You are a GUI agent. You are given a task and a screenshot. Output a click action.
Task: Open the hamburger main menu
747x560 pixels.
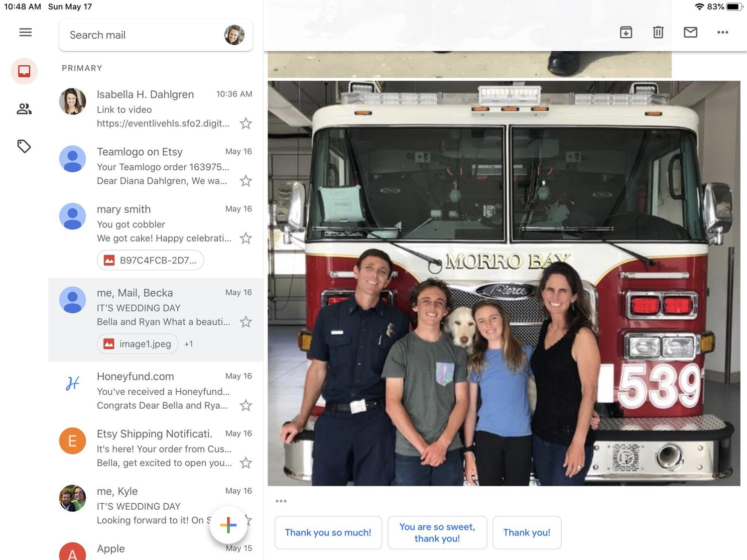point(25,32)
